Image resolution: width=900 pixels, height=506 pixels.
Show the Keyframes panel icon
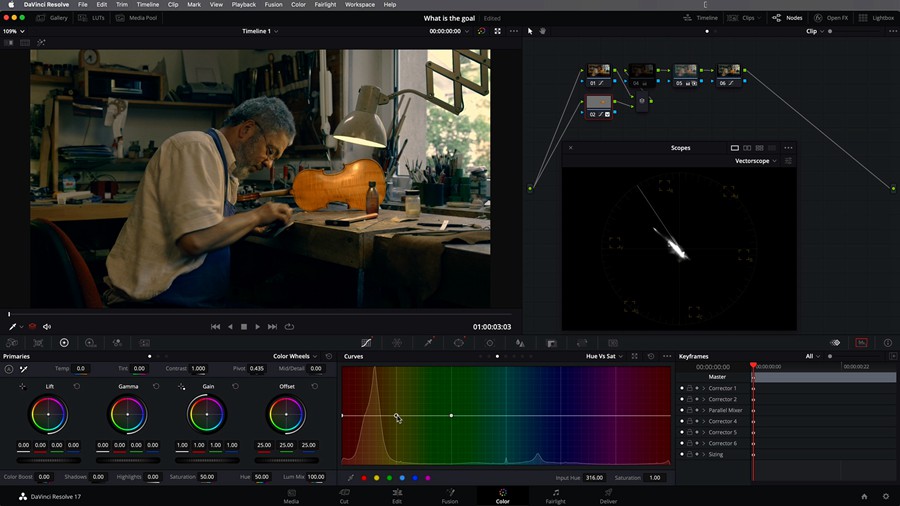(x=835, y=342)
